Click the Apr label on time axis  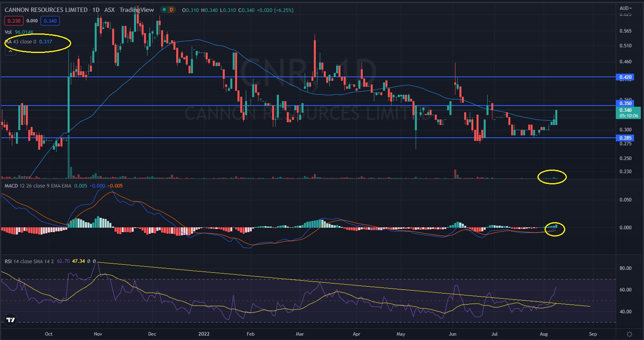point(356,334)
